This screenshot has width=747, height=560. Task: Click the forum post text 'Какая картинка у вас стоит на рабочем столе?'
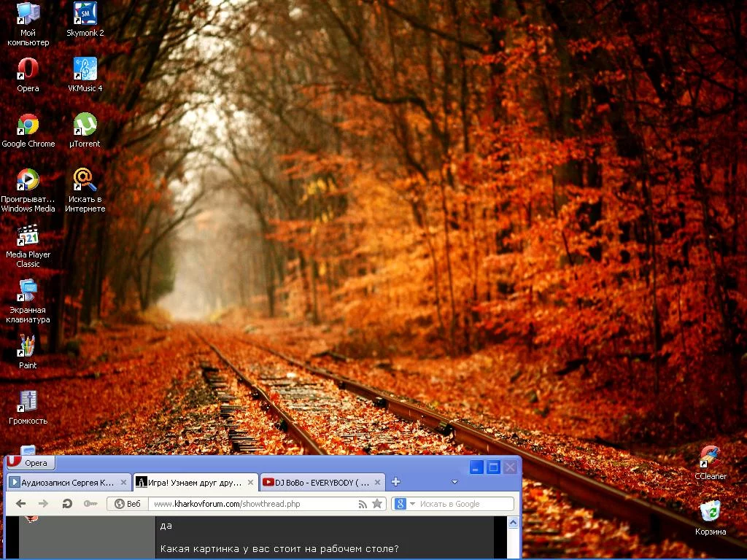point(279,548)
